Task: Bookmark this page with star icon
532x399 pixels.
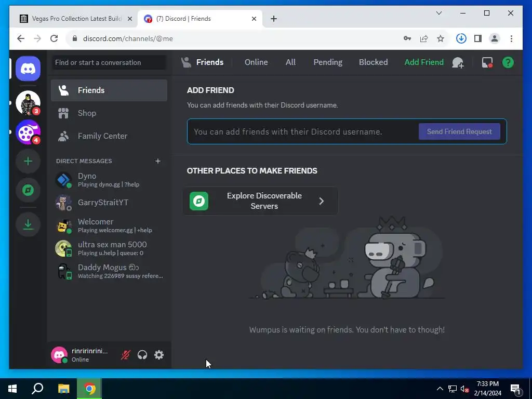Action: pyautogui.click(x=441, y=38)
